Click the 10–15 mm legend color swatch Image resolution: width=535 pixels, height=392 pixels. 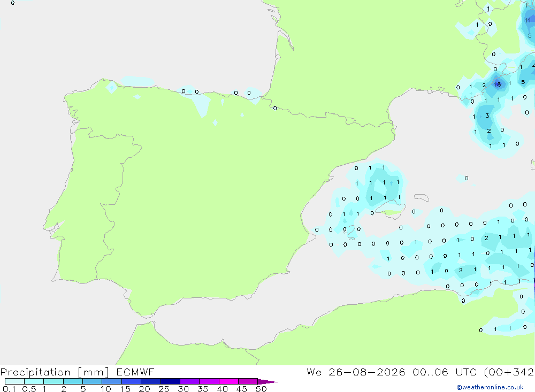112,381
